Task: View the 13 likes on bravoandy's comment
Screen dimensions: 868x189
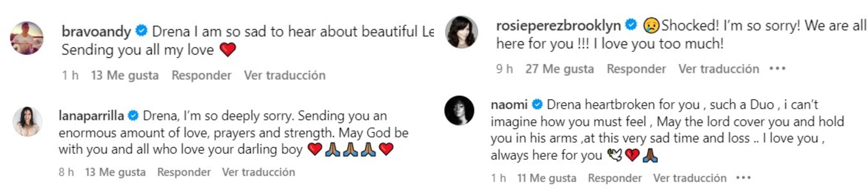Action: [x=125, y=75]
